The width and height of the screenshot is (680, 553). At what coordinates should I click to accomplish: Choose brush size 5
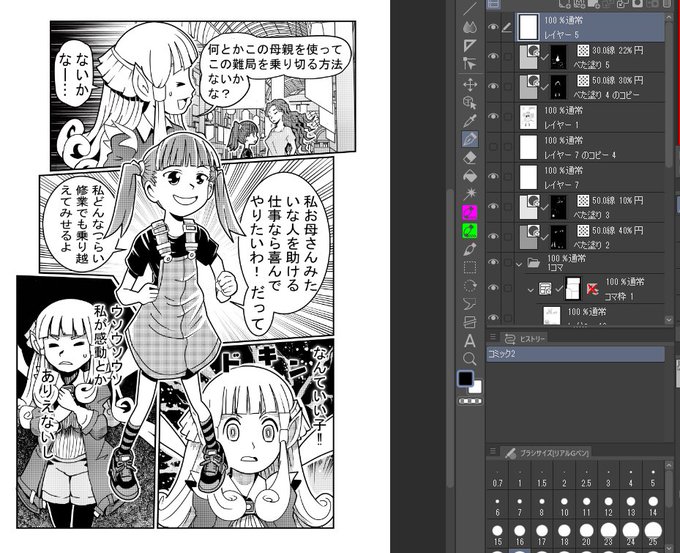click(653, 478)
